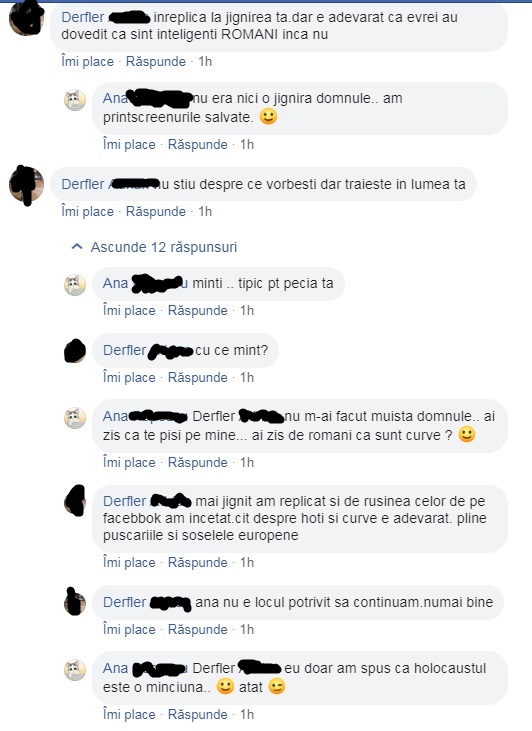
Task: Open the tagged Derfler mention in holocaust comment
Action: pos(214,668)
